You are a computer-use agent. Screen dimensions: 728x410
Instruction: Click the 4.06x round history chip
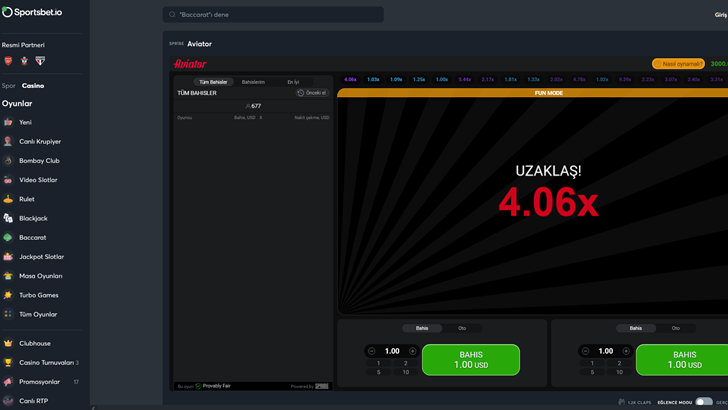350,79
